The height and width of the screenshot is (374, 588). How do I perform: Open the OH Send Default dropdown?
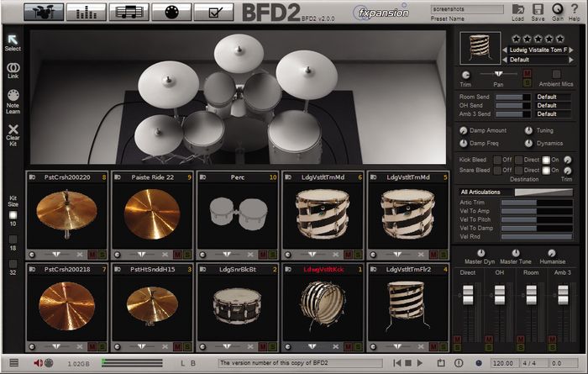coord(558,105)
